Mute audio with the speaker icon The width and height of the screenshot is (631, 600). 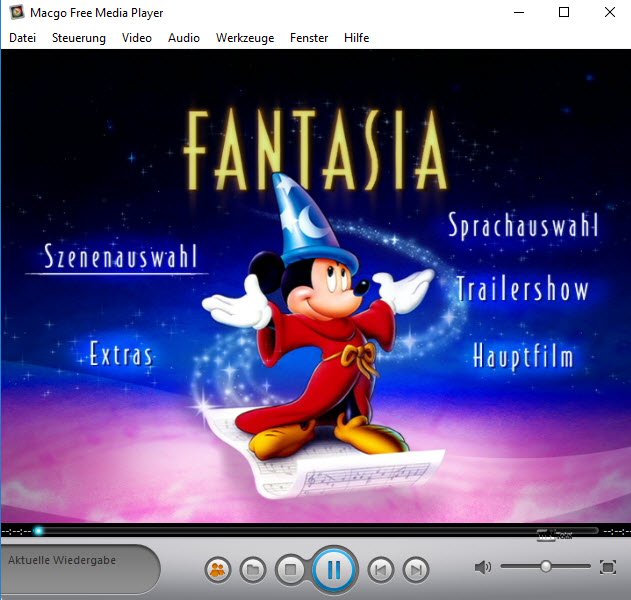(483, 567)
